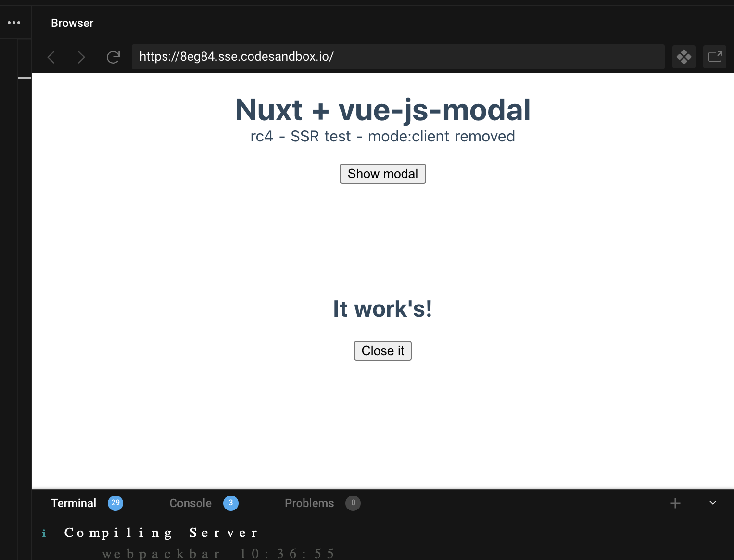Open the three-dots more menu
734x560 pixels.
tap(14, 23)
